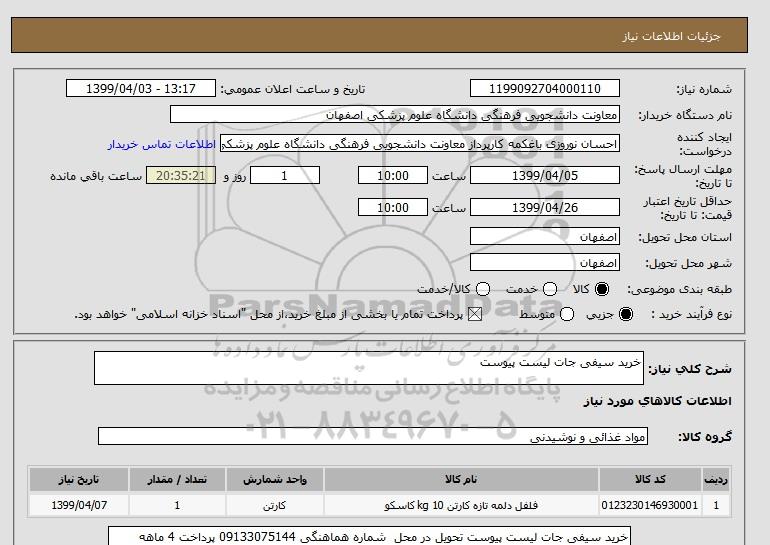Click the need date 1399/04/07 cell

79,505
